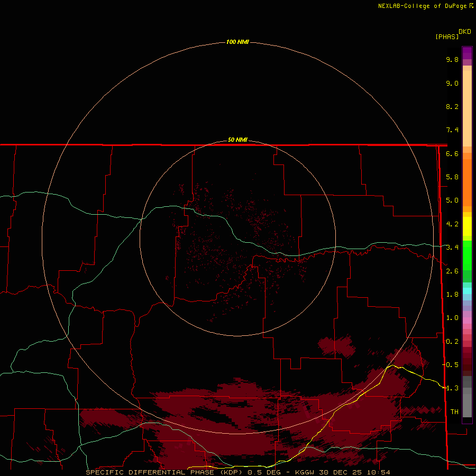This screenshot has width=476, height=476.
Task: Click the NEXLAB-College of DuPage credit text
Action: (422, 6)
